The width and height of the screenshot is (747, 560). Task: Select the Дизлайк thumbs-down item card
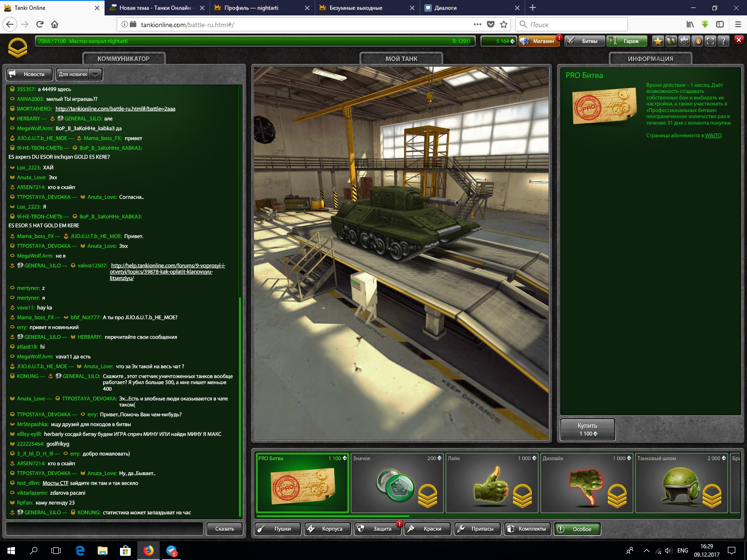(586, 483)
